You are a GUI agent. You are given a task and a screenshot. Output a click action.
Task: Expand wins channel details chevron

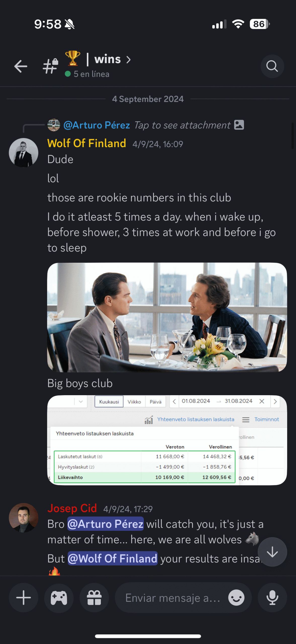click(x=129, y=60)
